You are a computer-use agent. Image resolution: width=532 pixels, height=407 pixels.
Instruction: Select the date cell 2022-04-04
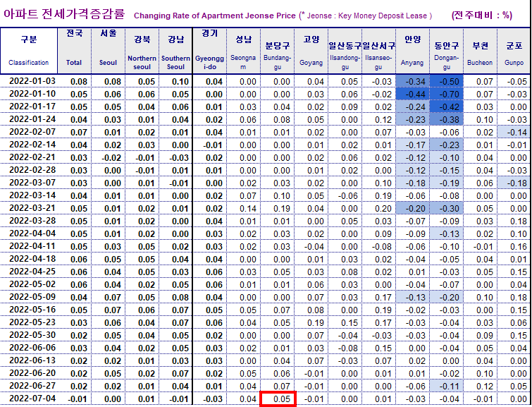(29, 233)
